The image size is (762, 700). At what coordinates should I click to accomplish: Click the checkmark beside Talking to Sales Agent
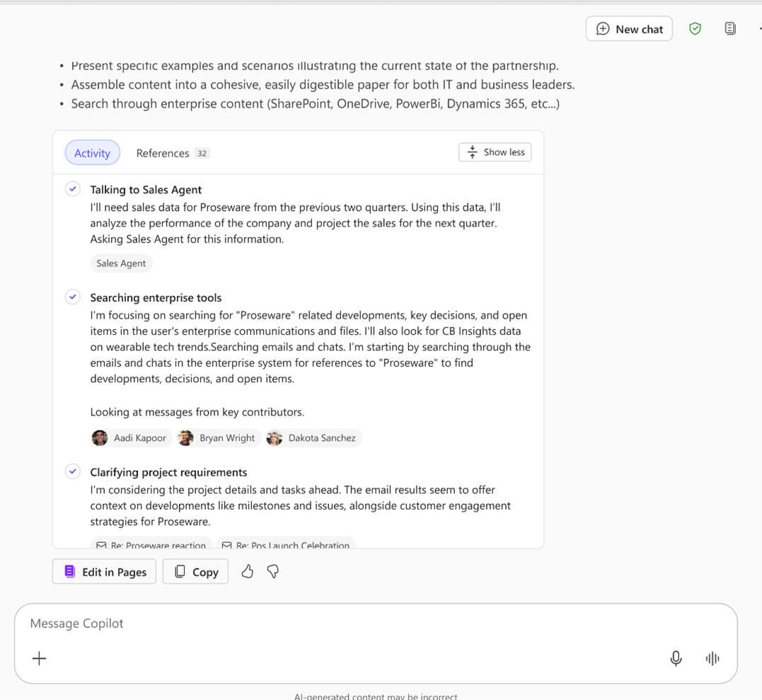coord(73,189)
